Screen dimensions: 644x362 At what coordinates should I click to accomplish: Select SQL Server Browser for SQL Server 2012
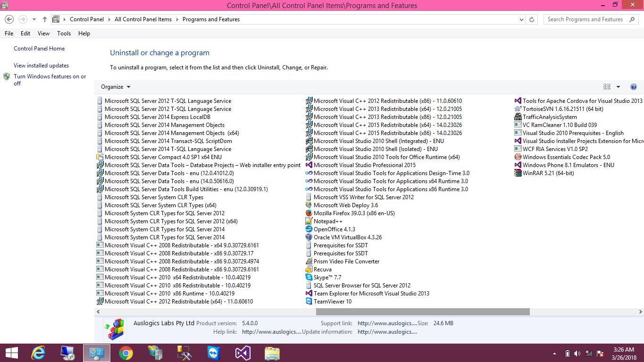362,286
